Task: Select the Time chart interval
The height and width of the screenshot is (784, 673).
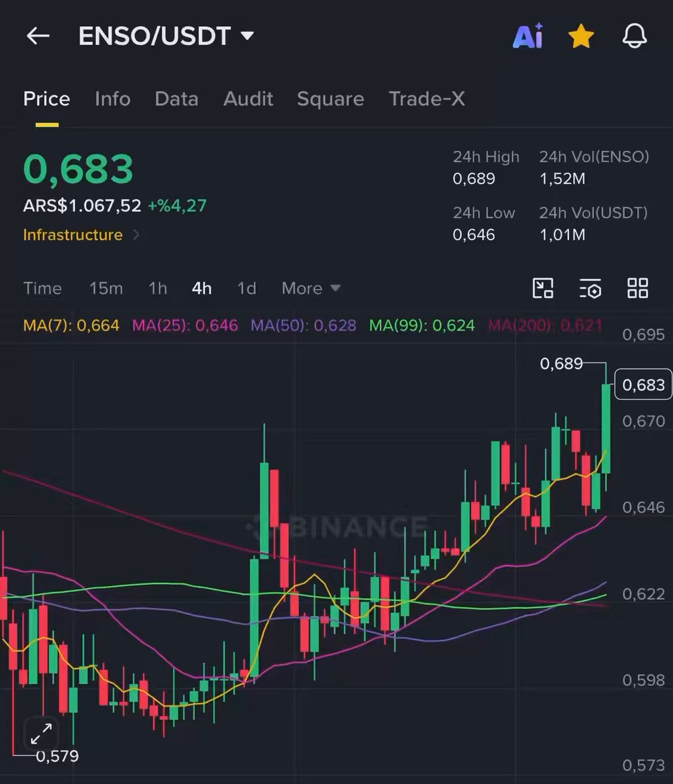Action: click(x=42, y=288)
